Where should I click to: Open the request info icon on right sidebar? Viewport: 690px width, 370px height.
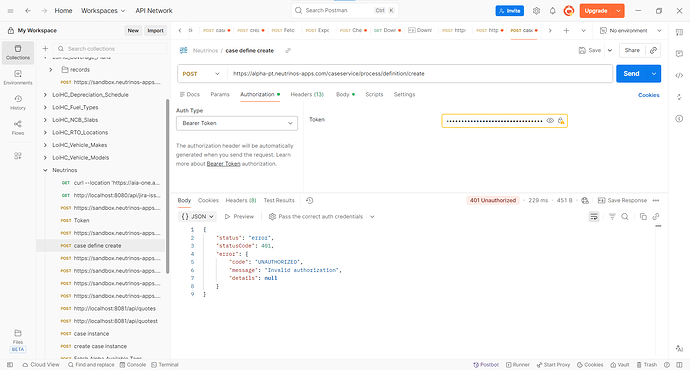(x=679, y=118)
